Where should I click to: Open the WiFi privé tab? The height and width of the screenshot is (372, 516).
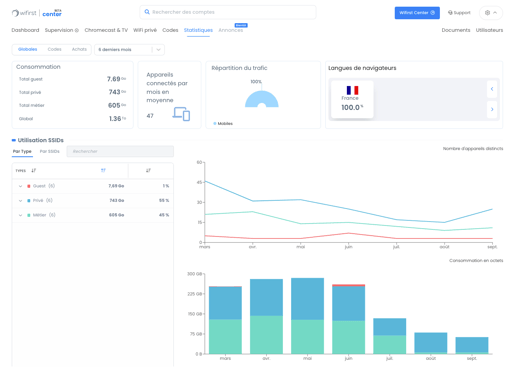tap(145, 30)
